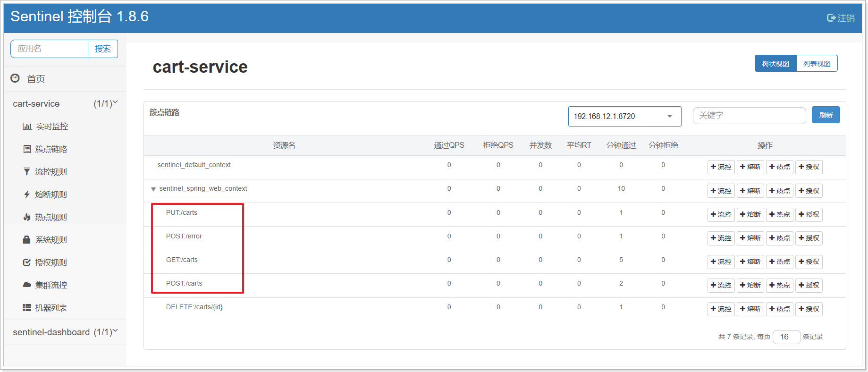
Task: Select the sentinel_default_context resource name
Action: (194, 165)
